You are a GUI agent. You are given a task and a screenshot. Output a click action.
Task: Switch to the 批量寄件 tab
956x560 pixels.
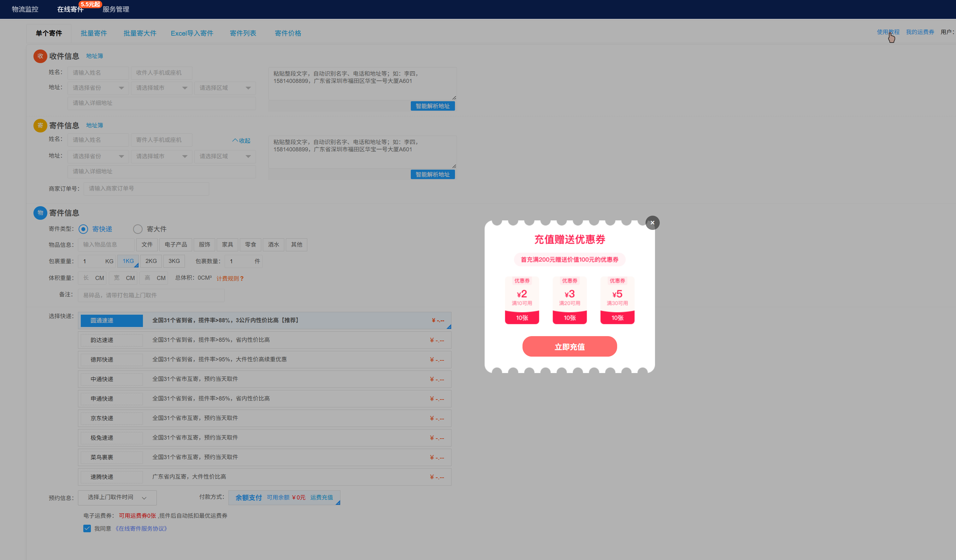pyautogui.click(x=94, y=33)
